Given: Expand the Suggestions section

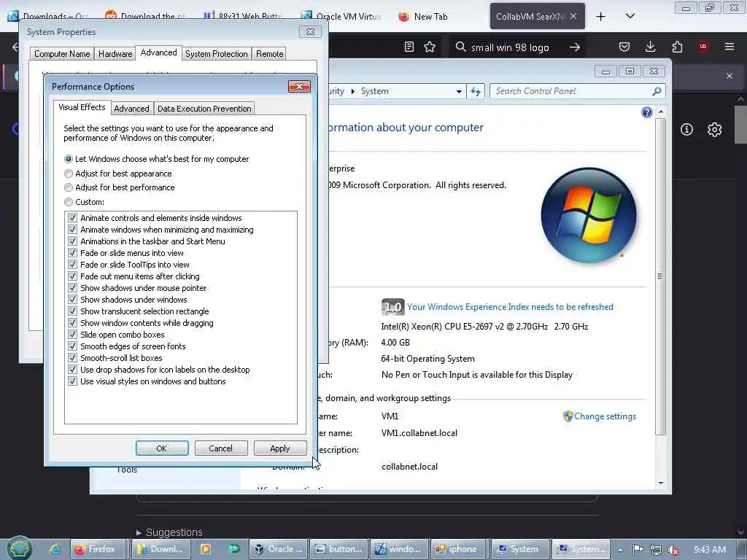Looking at the screenshot, I should [x=169, y=532].
